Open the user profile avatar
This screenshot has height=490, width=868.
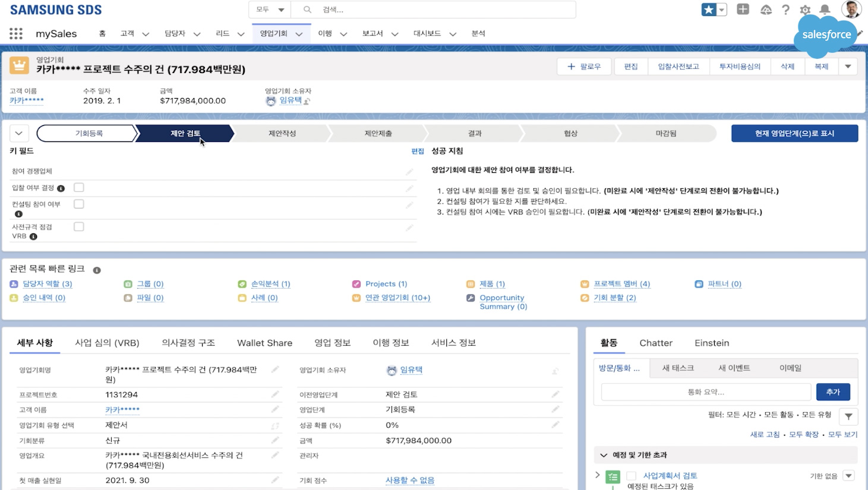click(851, 10)
